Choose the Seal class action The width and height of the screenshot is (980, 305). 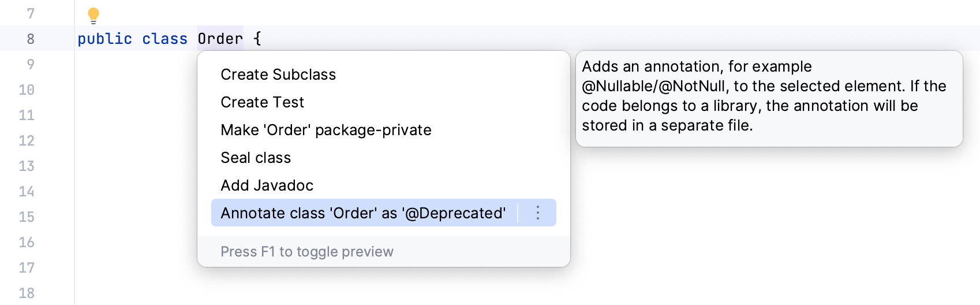[256, 158]
